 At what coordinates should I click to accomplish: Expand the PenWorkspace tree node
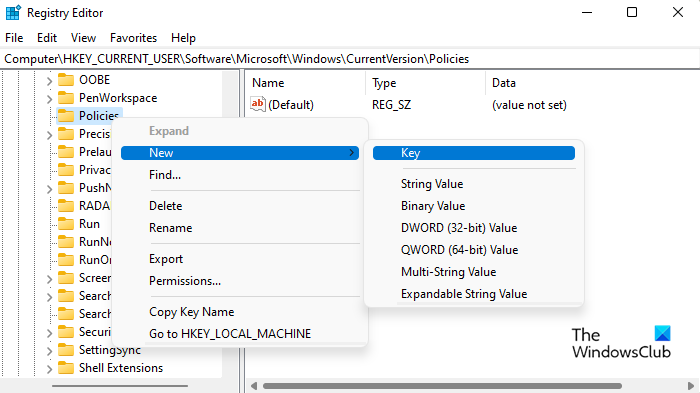click(x=49, y=99)
